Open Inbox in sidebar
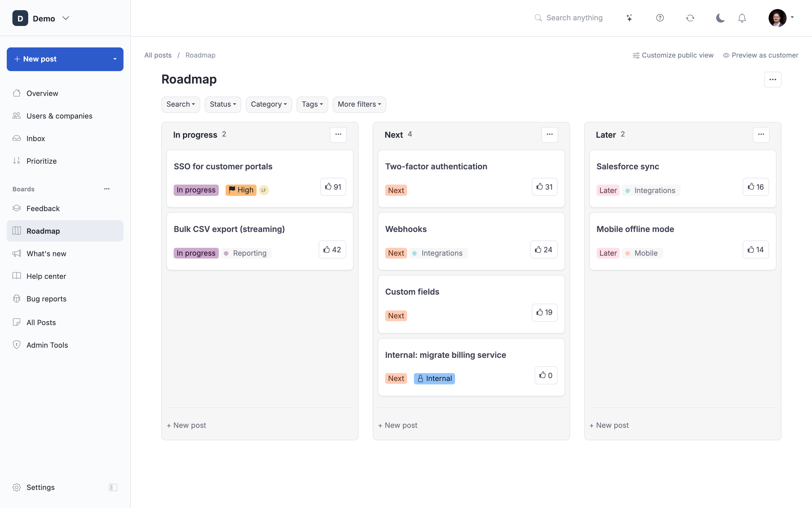812x508 pixels. 65,138
